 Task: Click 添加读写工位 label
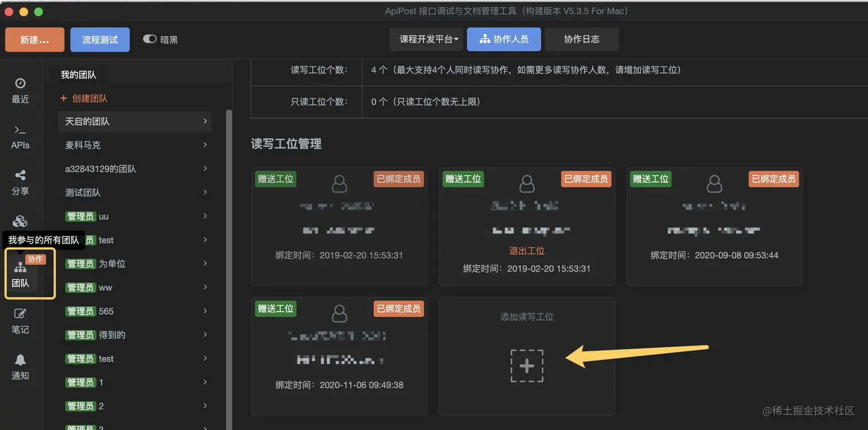pos(526,316)
